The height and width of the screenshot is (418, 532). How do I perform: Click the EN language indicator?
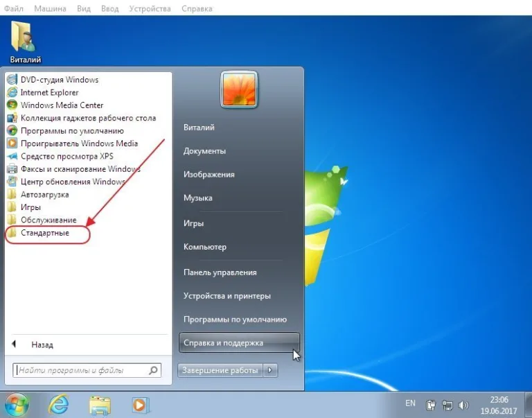tap(410, 403)
